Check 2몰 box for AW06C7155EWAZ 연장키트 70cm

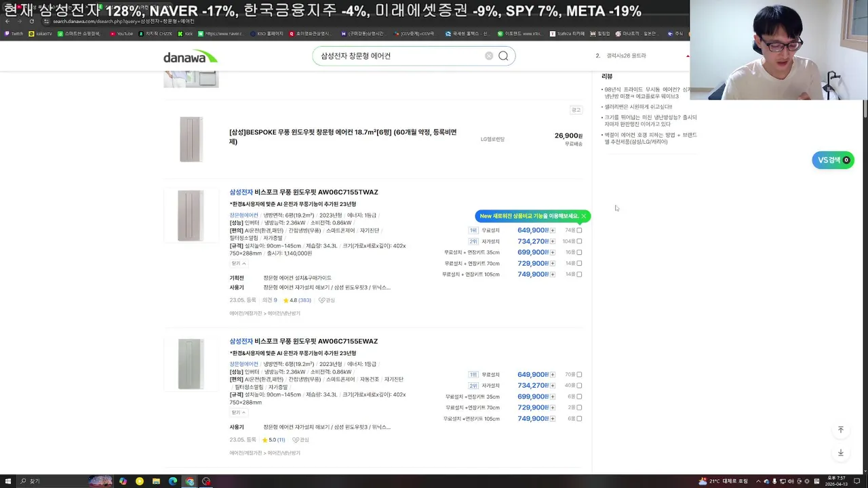[579, 407]
